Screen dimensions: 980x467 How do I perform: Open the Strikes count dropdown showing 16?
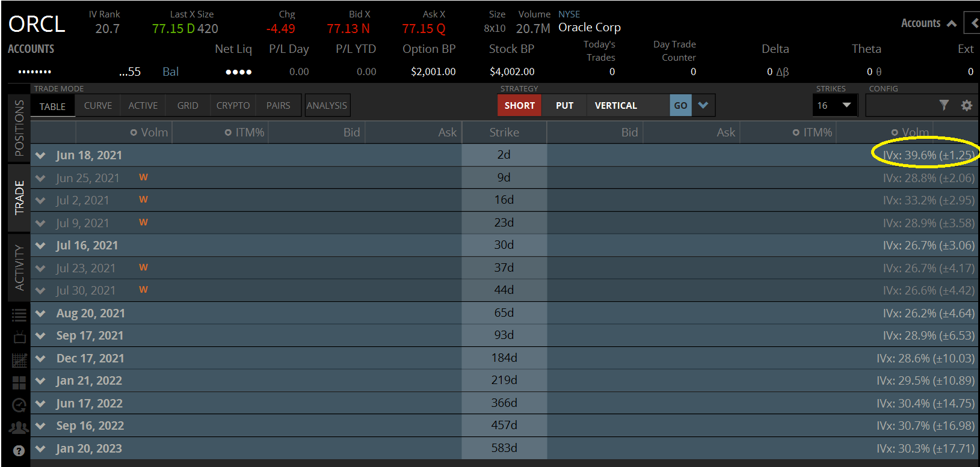tap(834, 105)
